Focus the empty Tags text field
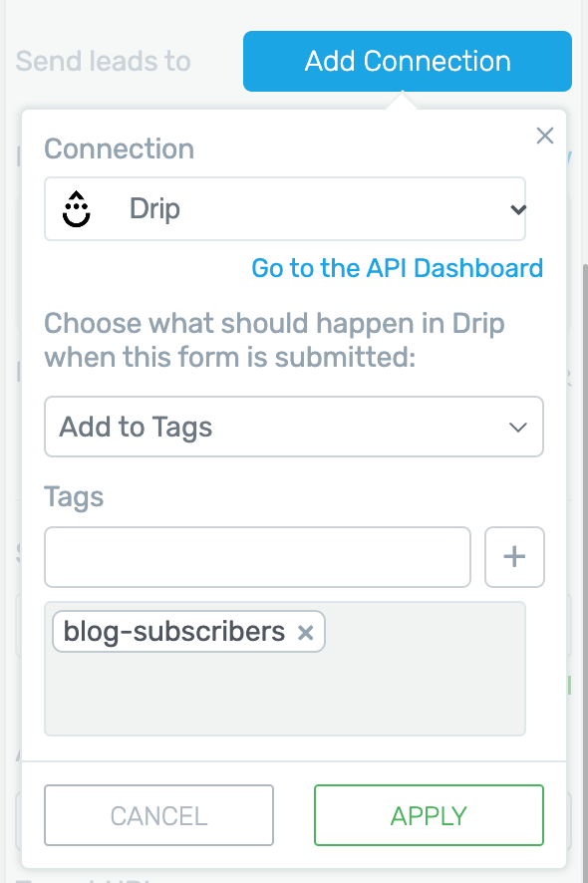The height and width of the screenshot is (883, 588). [x=257, y=557]
